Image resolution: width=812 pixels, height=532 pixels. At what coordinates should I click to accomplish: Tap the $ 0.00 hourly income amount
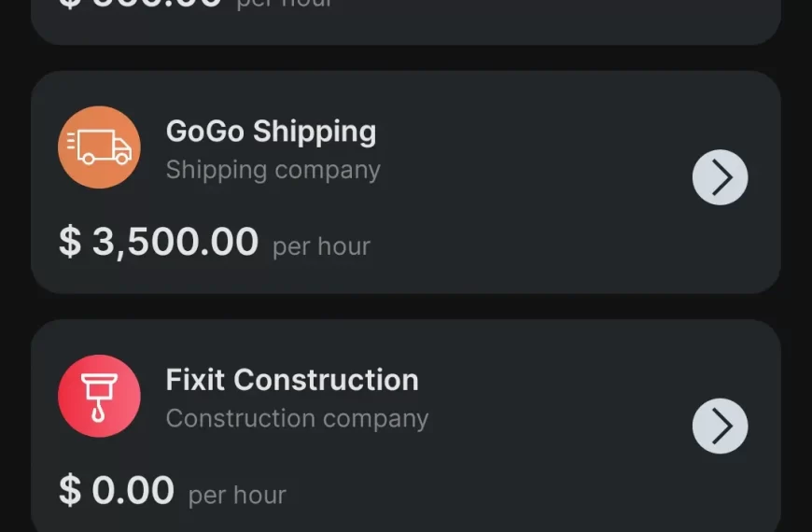117,490
